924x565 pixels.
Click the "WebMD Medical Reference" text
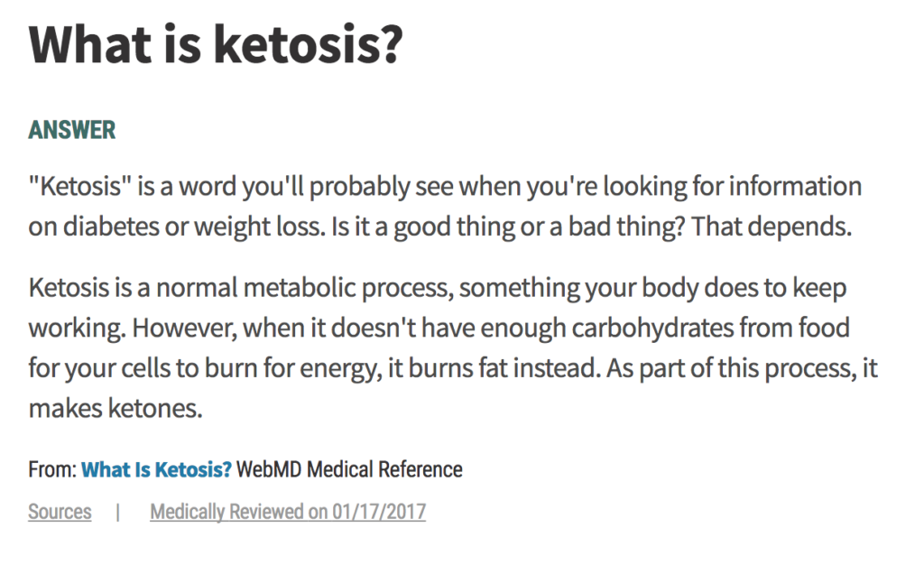click(349, 469)
